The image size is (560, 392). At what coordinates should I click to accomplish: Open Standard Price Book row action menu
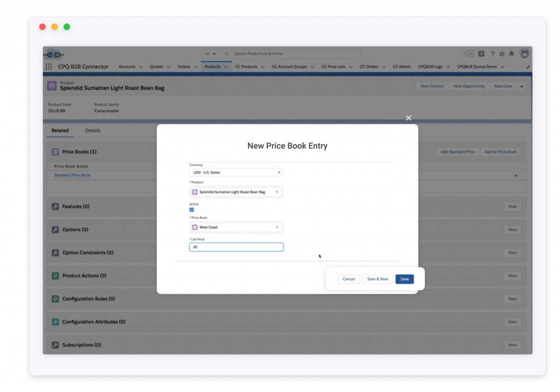coord(516,175)
